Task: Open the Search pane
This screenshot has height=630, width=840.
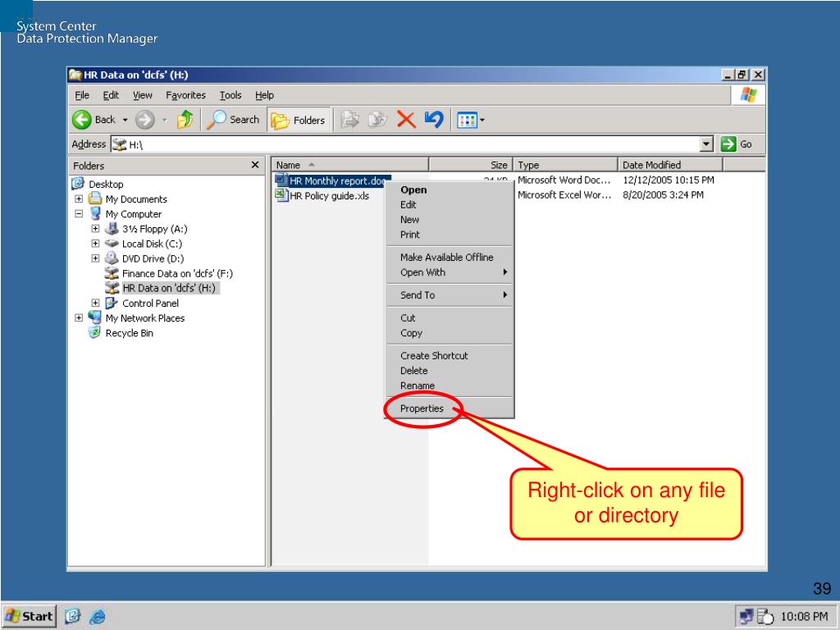Action: click(x=232, y=120)
